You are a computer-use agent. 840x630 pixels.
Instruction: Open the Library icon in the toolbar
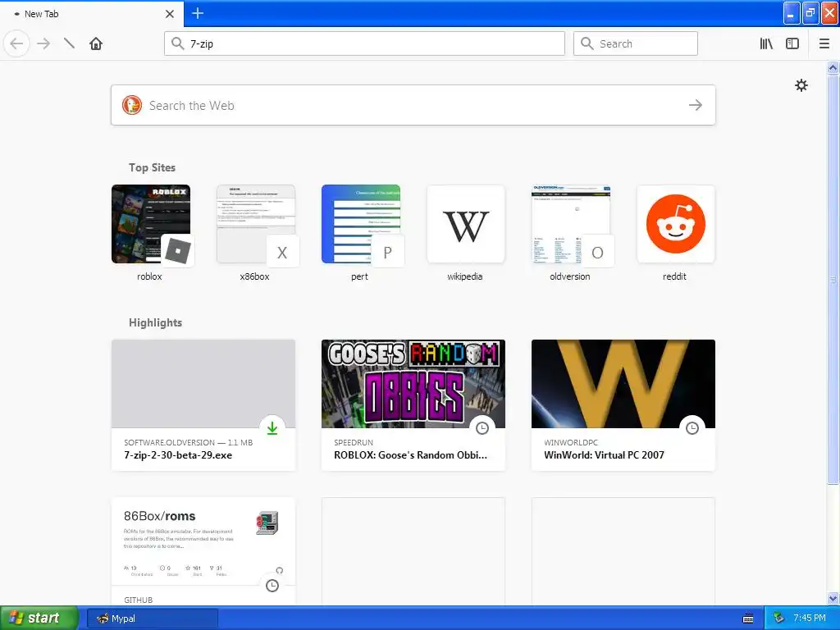coord(766,43)
